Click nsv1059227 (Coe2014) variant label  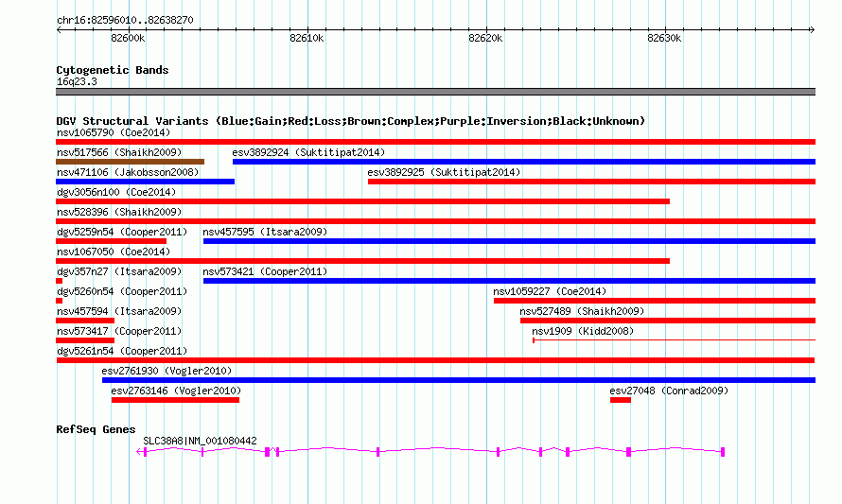[x=550, y=291]
